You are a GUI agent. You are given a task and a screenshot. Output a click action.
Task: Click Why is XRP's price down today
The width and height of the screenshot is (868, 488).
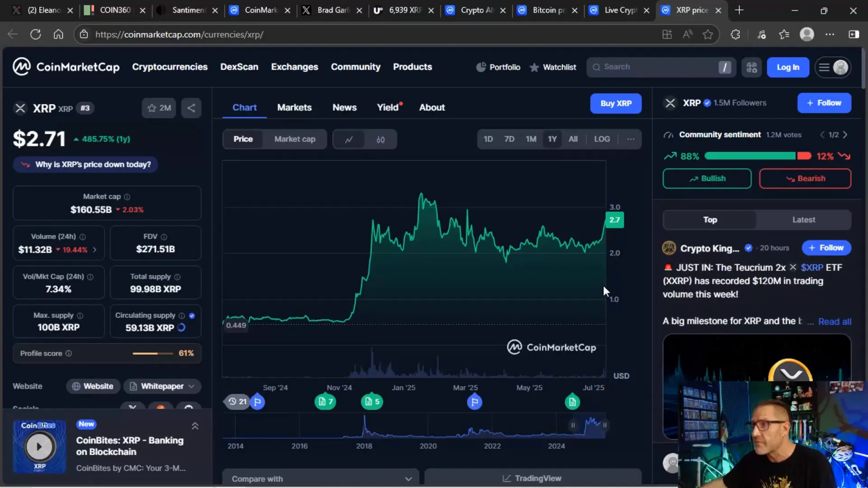point(85,164)
